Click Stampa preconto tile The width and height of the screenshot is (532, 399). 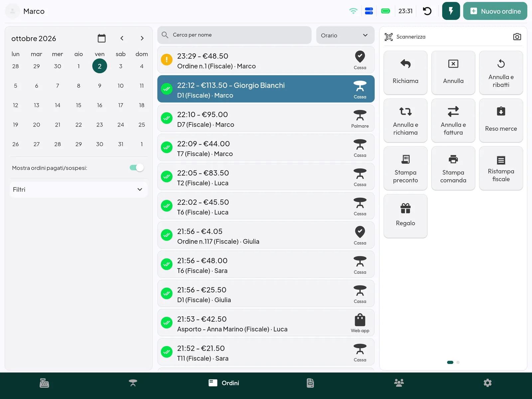coord(405,168)
